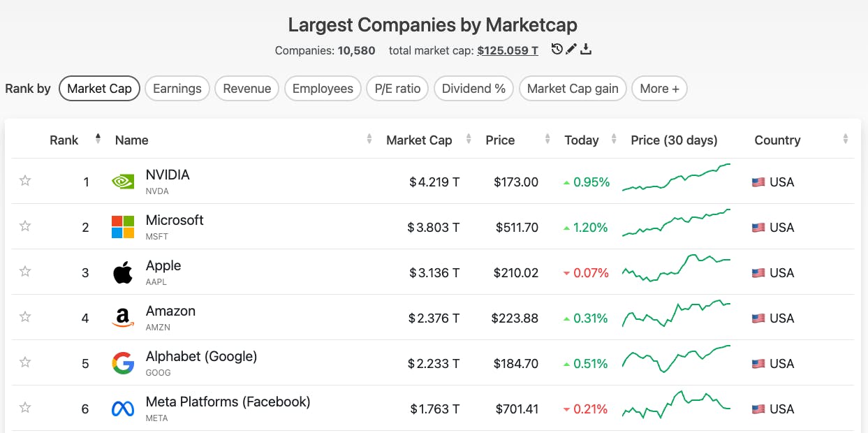Toggle the favorite star for Meta Platforms
Screen dimensions: 868x433
click(25, 408)
